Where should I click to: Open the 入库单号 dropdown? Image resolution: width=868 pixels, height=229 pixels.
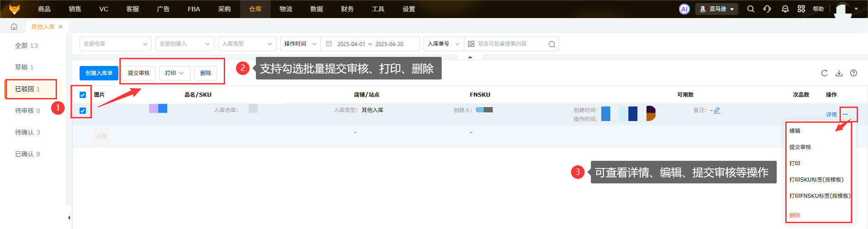click(443, 44)
